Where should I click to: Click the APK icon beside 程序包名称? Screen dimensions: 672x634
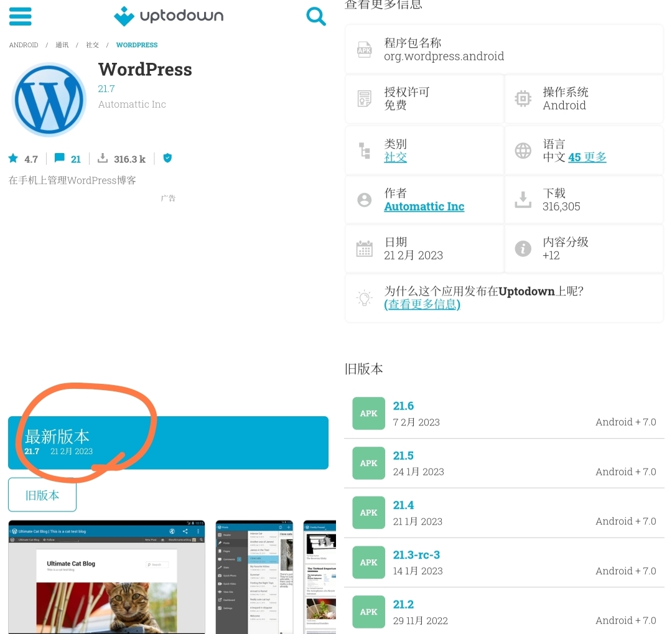pos(364,50)
